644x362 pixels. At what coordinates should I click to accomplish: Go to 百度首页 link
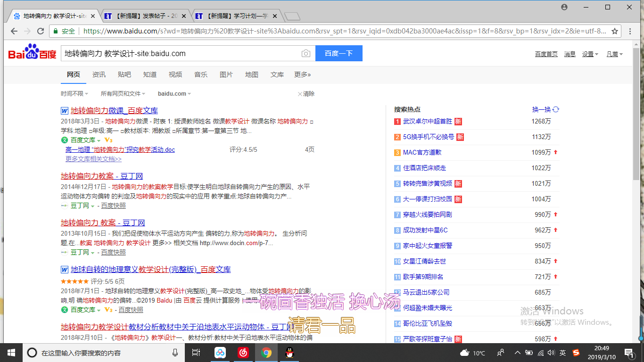tap(546, 54)
